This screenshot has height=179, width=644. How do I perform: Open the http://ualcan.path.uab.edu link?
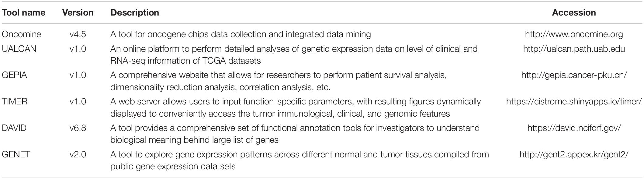pos(574,49)
